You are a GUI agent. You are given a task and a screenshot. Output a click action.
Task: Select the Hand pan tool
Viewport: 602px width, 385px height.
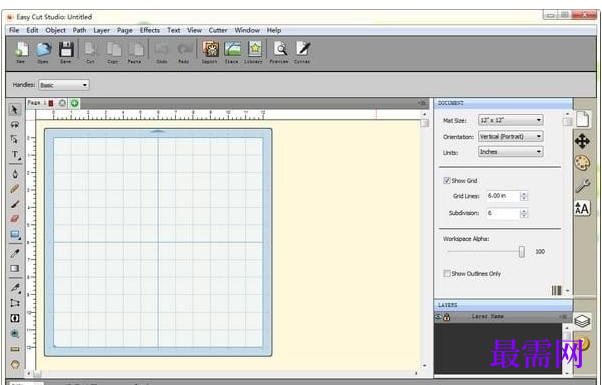15,364
